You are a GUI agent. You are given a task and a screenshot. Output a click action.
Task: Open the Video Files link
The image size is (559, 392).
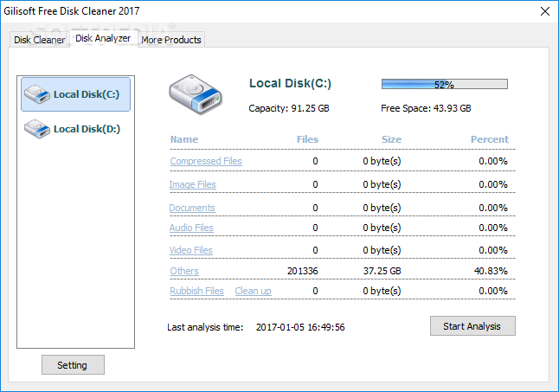[190, 250]
